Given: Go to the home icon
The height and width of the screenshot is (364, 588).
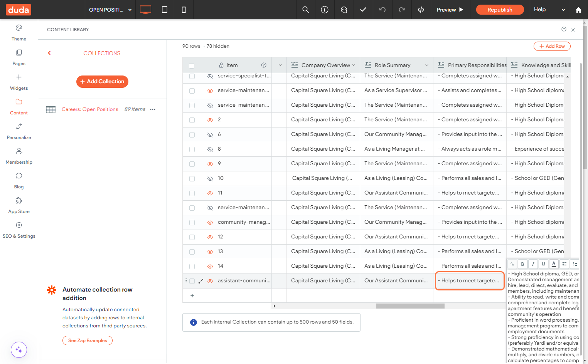Looking at the screenshot, I should coord(578,10).
